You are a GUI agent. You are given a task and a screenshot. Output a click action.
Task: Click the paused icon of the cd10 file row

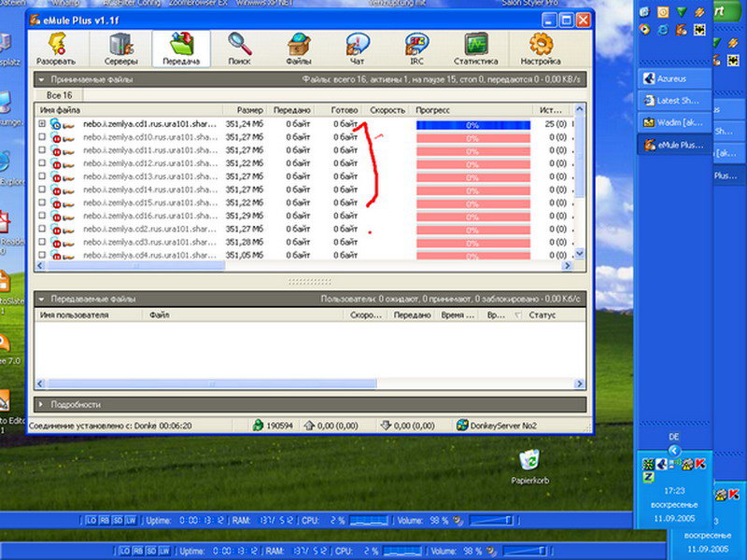(56, 138)
